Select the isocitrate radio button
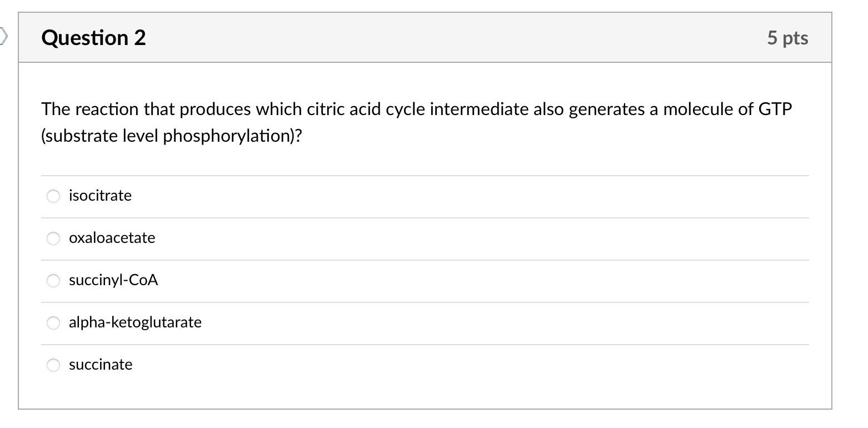 tap(53, 196)
